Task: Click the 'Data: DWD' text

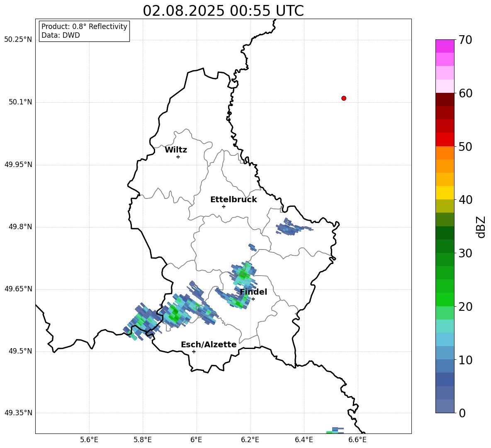Action: click(61, 35)
